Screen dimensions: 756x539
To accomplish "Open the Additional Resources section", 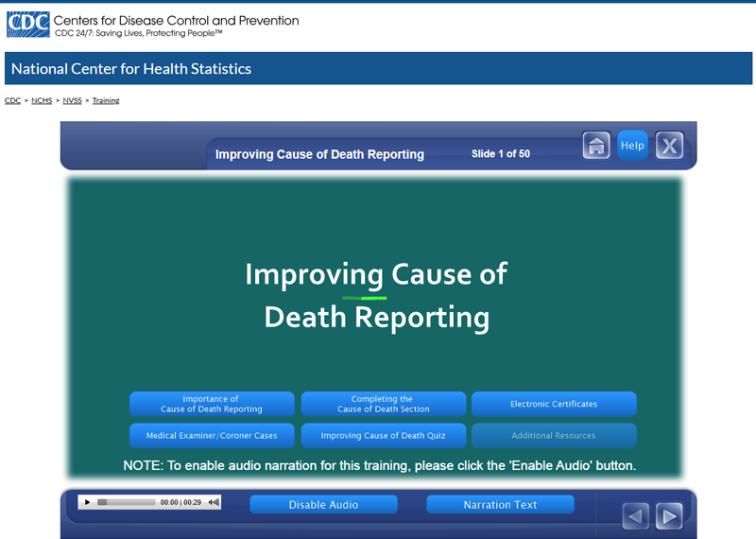I will (x=554, y=436).
